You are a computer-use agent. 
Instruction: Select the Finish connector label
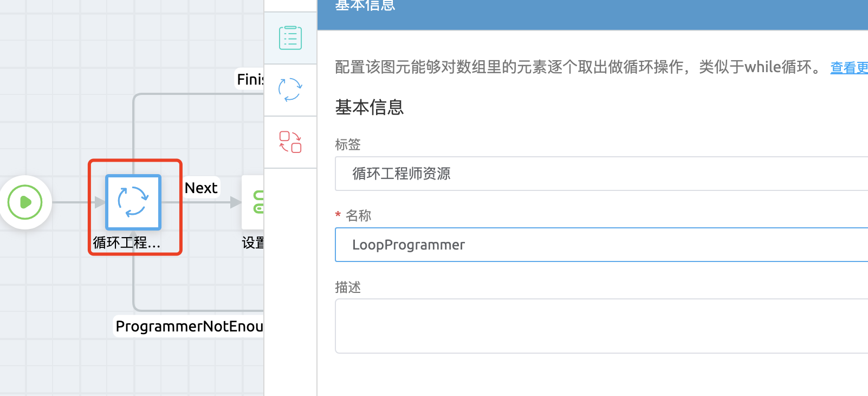coord(250,80)
